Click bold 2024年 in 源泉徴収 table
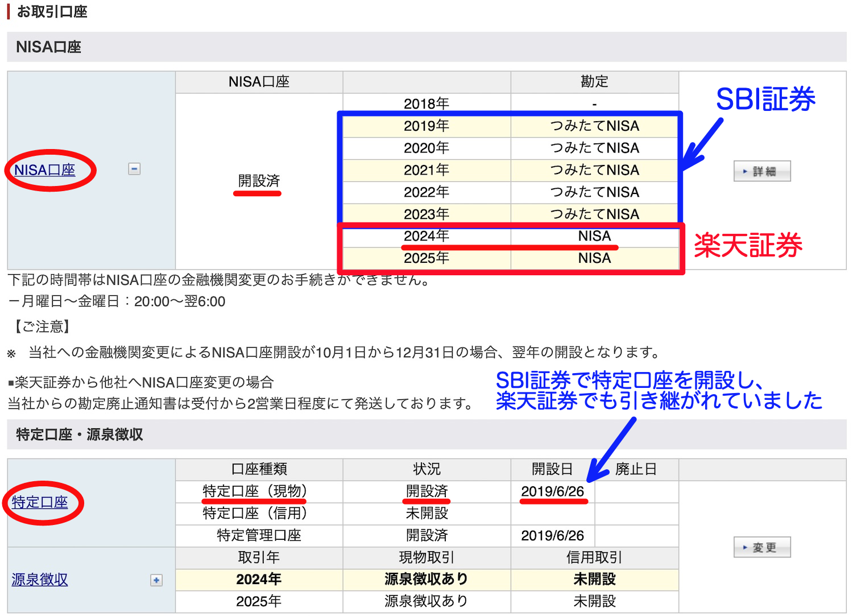The image size is (853, 616). tap(259, 580)
